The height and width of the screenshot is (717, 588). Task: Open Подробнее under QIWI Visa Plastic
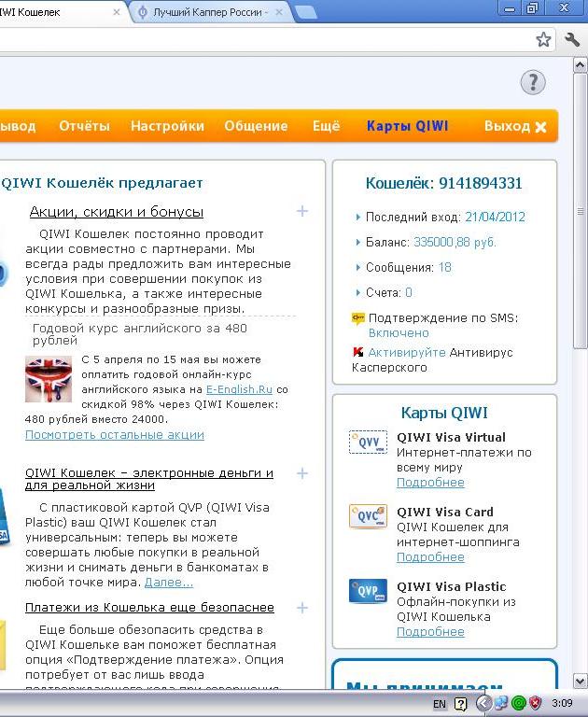430,631
